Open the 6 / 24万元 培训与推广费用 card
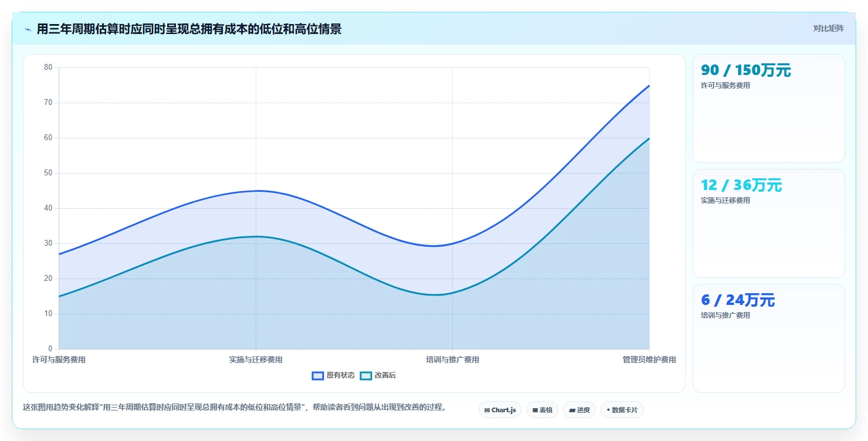This screenshot has height=441, width=868. pos(768,338)
